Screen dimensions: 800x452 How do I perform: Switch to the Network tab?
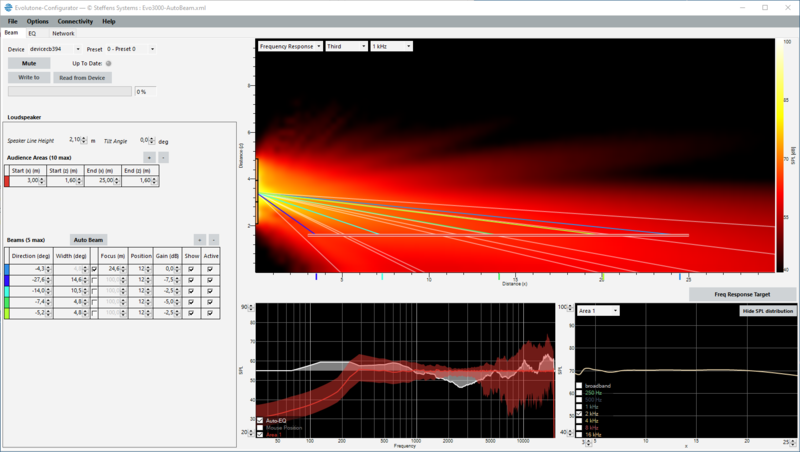[x=63, y=33]
